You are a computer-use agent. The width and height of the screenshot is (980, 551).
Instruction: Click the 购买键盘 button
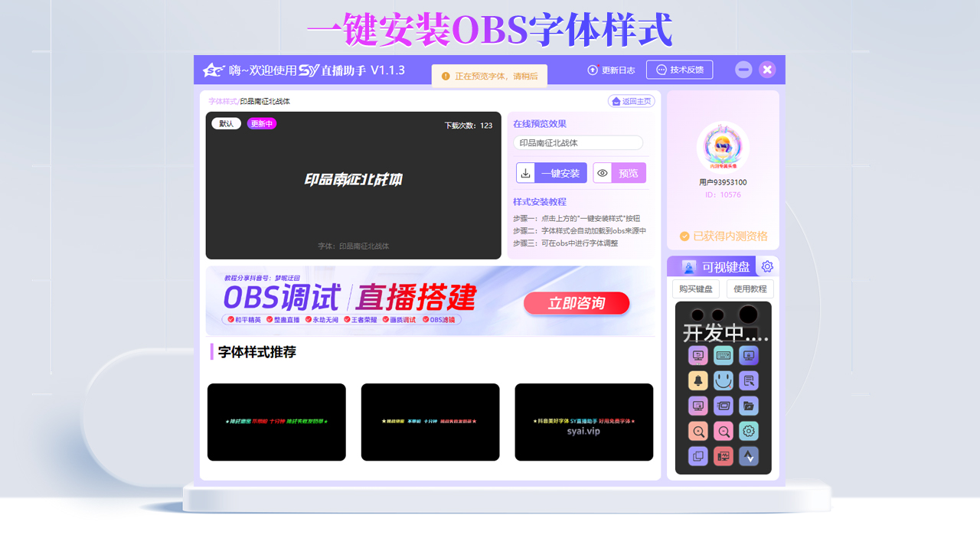[696, 289]
